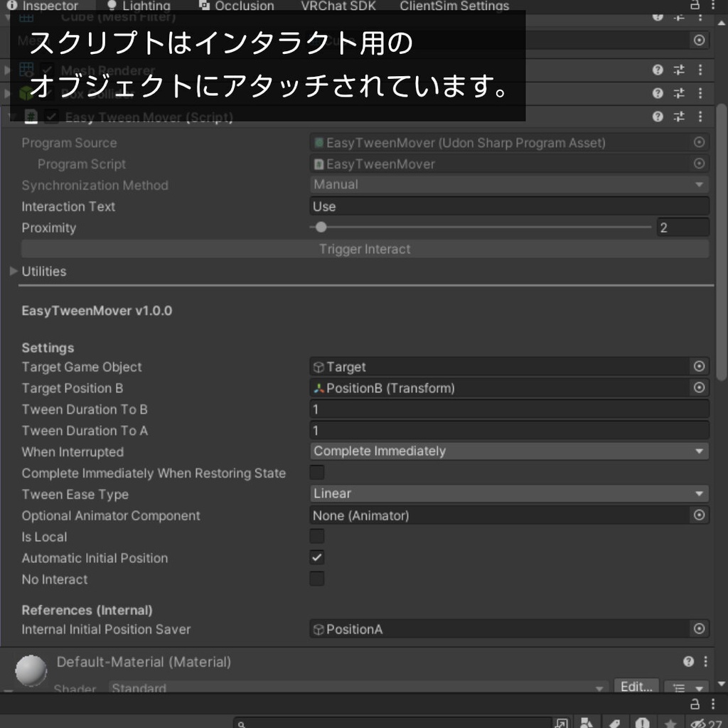
Task: Open help for Default-Material
Action: [688, 662]
